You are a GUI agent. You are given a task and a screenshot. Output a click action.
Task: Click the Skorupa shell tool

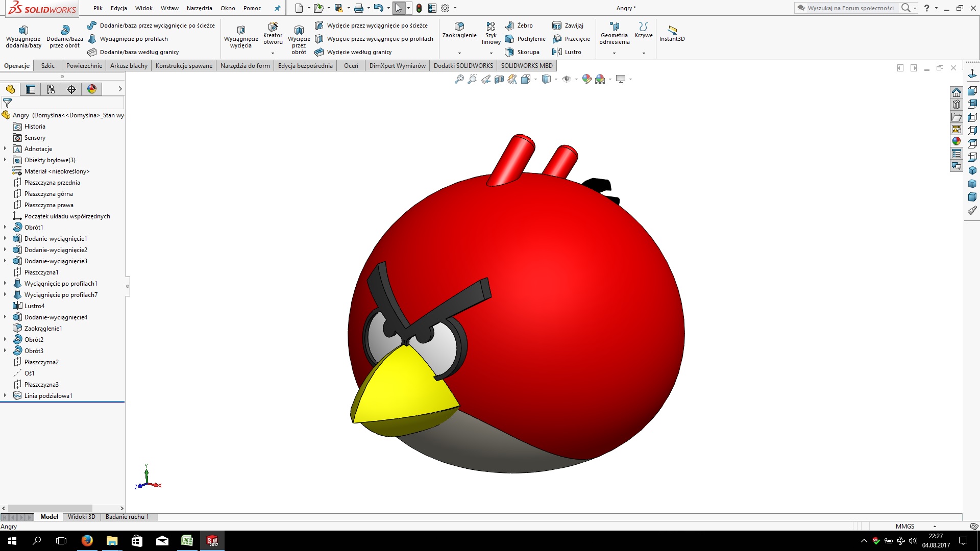522,52
